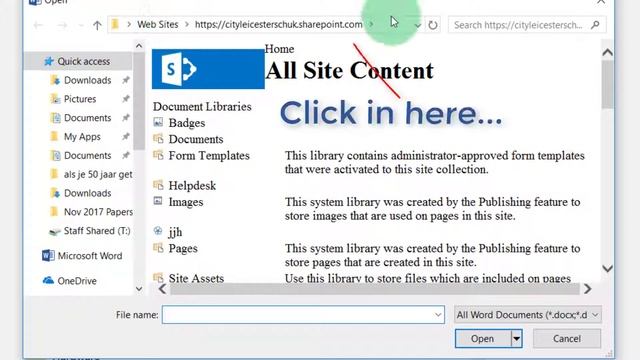
Task: Click the content pane scroll up arrow
Action: [607, 52]
